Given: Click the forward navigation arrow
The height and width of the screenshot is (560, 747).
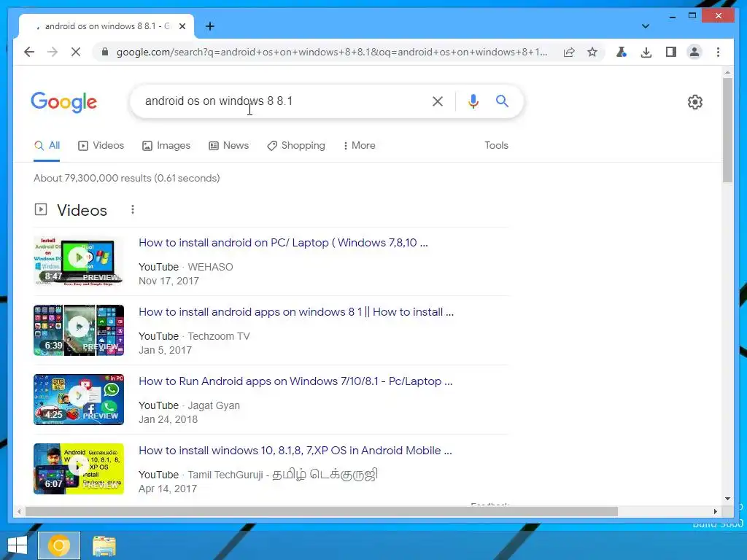Looking at the screenshot, I should 53,52.
